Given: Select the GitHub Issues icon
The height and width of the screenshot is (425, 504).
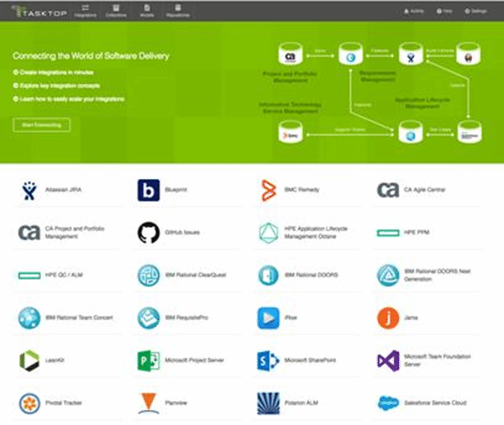Looking at the screenshot, I should [149, 233].
